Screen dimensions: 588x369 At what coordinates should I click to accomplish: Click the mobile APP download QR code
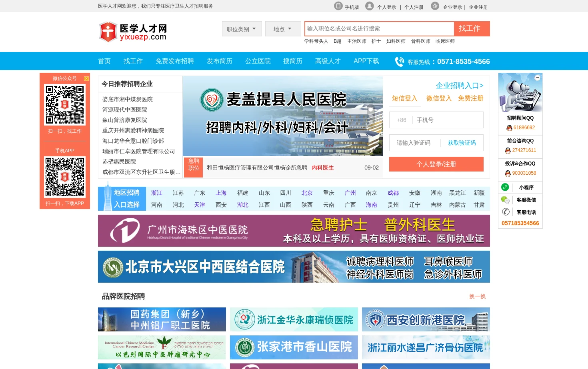(x=65, y=177)
